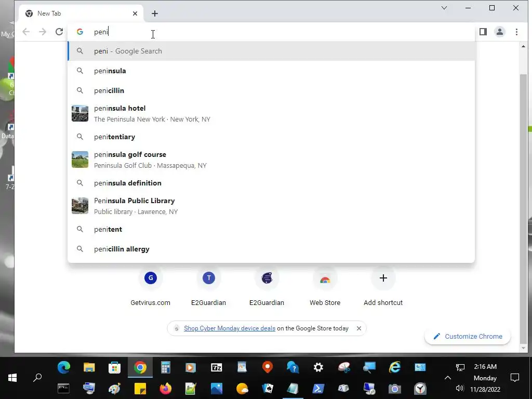532x399 pixels.
Task: Open File Explorer from taskbar
Action: (89, 367)
